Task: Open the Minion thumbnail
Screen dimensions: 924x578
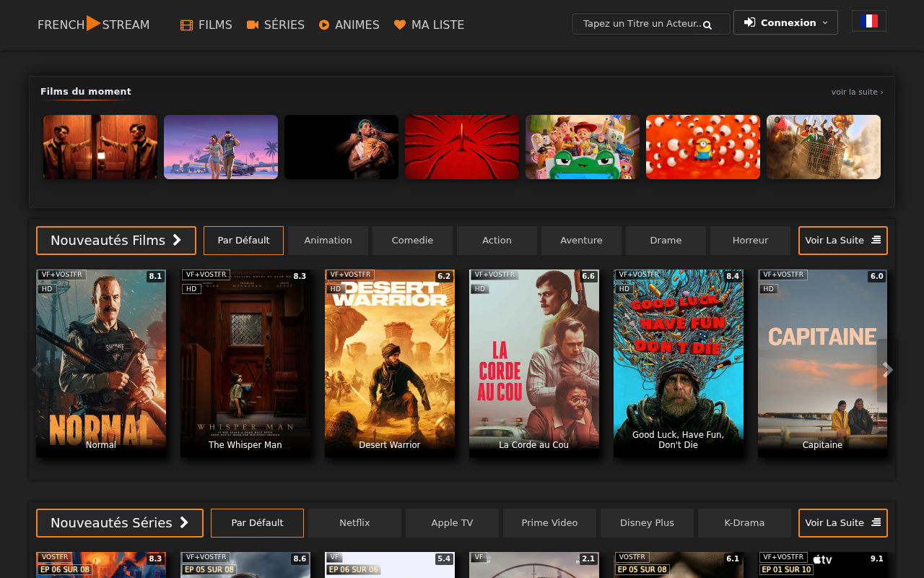Action: tap(703, 147)
